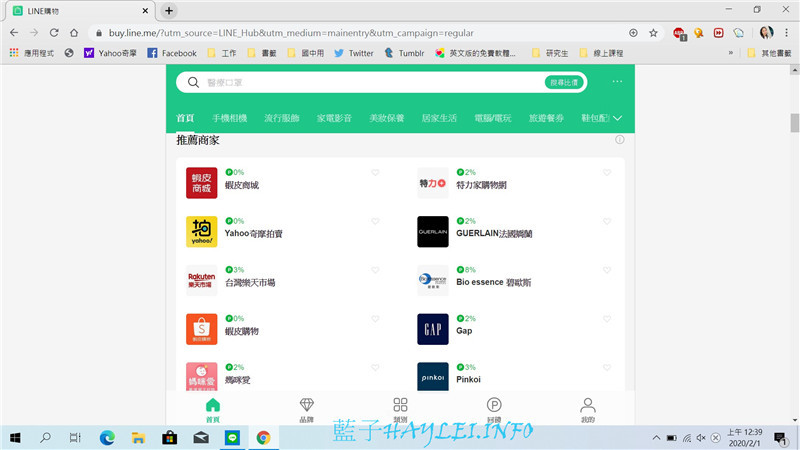Open LINE app from the taskbar

(x=232, y=438)
